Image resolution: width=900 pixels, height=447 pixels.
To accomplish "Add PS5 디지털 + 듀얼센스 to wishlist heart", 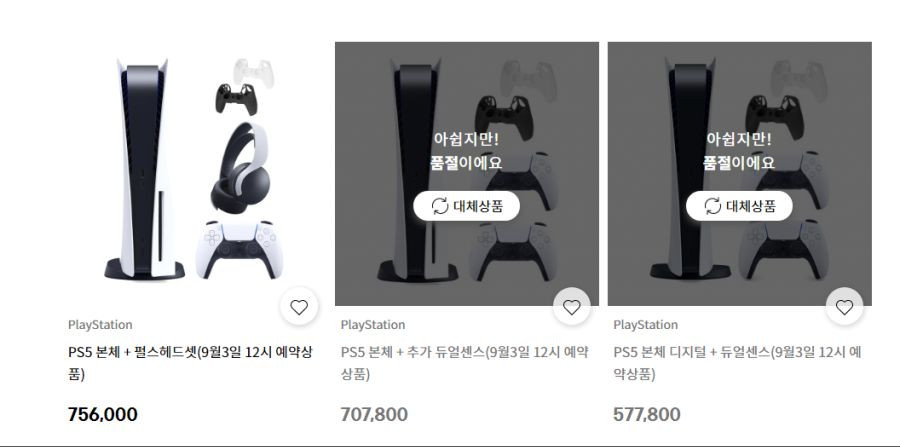I will tap(844, 308).
